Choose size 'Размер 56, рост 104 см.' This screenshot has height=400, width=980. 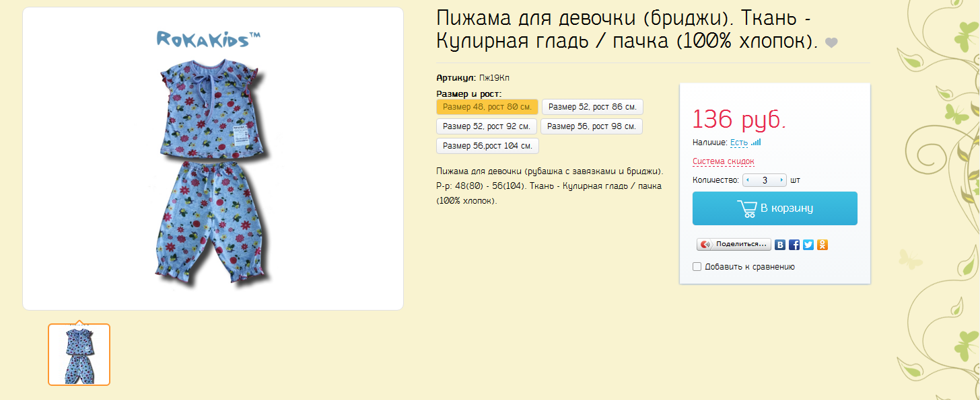[487, 146]
